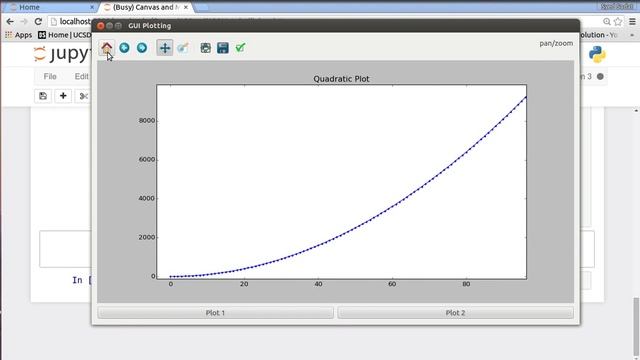
Task: Go back to previous plot view
Action: coord(124,48)
